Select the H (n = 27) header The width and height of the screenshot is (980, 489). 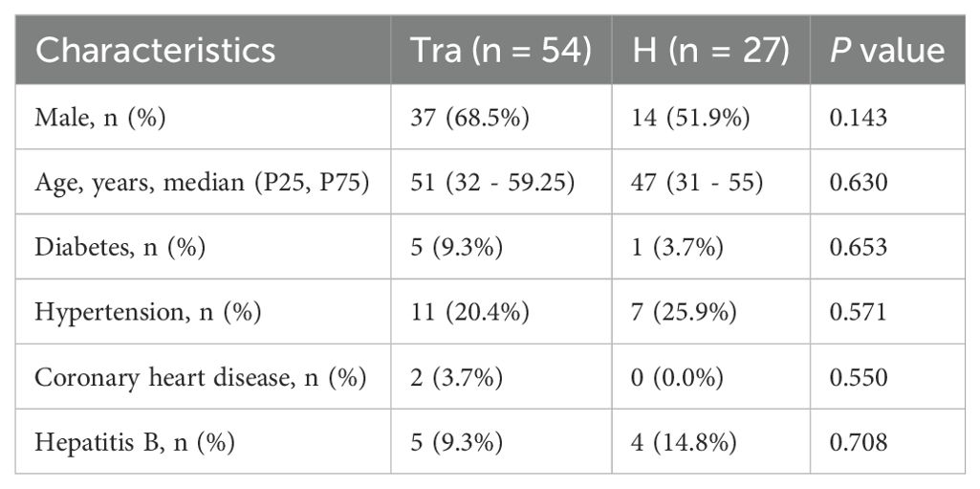[708, 51]
